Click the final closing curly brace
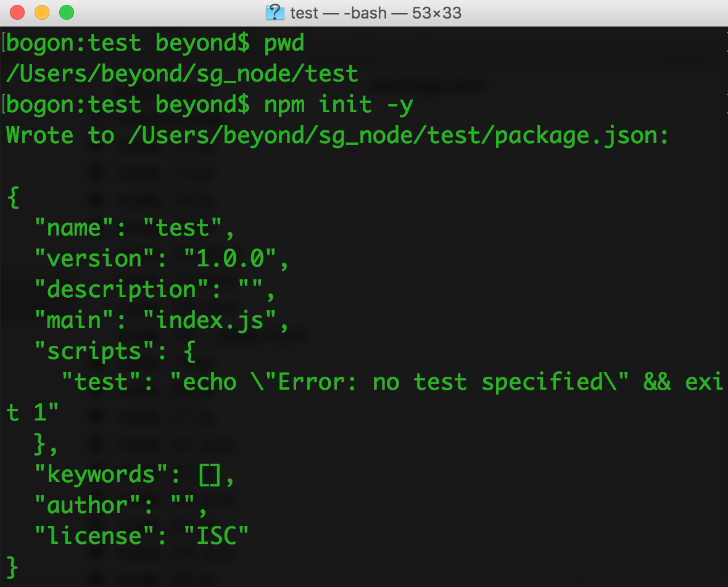Screen dimensions: 728x587 click(13, 567)
